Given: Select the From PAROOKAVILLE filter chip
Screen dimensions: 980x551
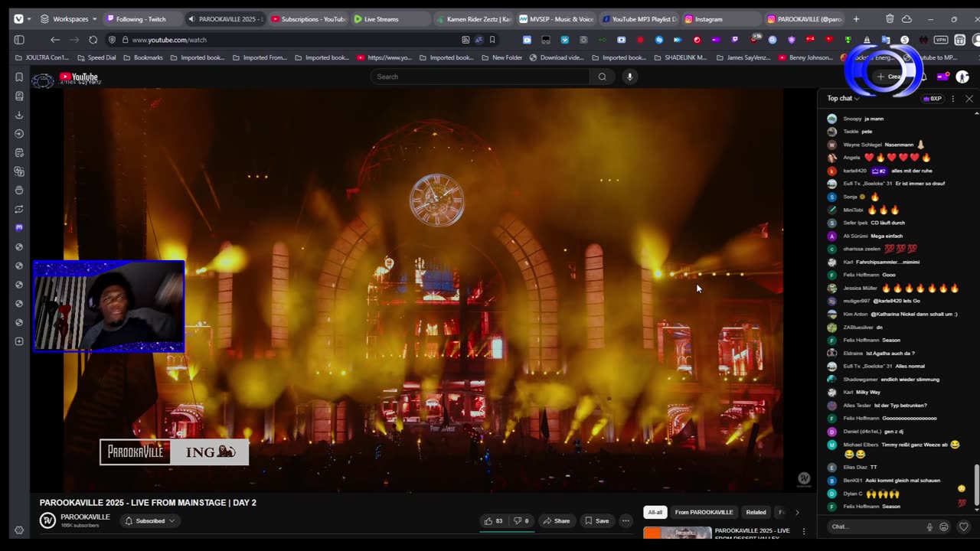Looking at the screenshot, I should pos(704,512).
